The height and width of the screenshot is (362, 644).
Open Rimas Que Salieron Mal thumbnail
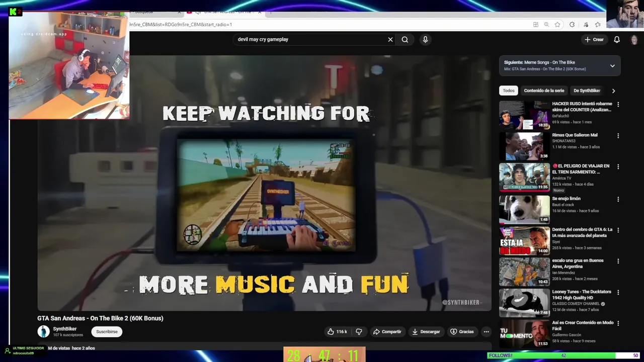tap(524, 146)
